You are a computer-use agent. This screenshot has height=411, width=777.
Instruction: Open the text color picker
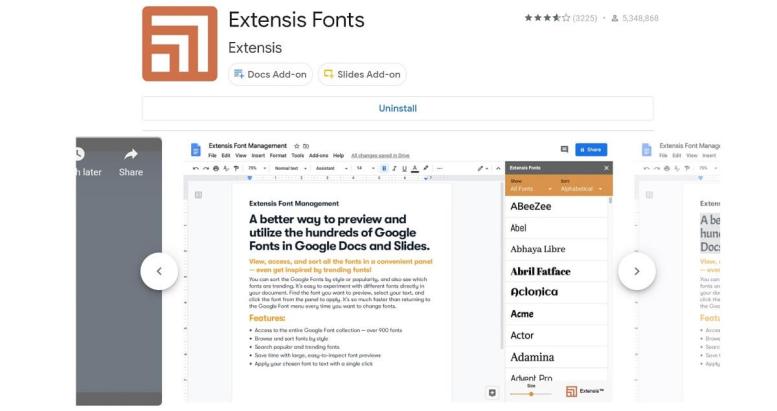(415, 169)
